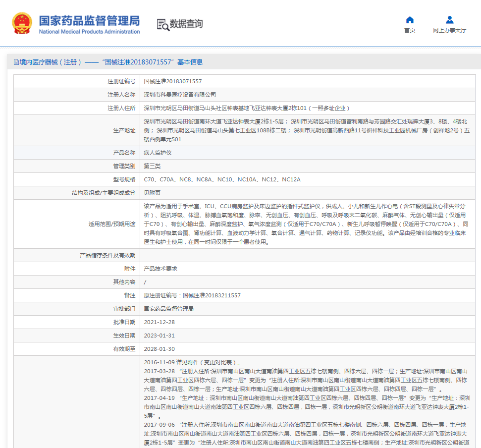Click the 国家药品监督管理局 site title
This screenshot has width=481, height=448.
[89, 20]
